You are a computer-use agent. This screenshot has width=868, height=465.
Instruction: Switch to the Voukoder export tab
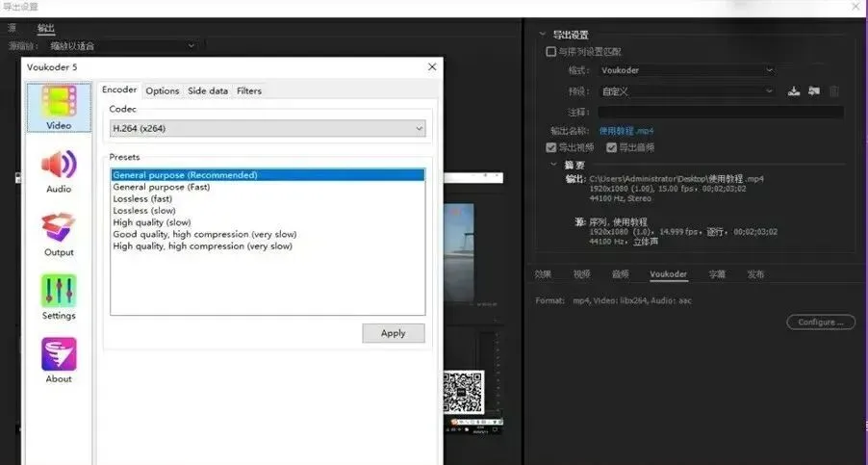[x=668, y=274]
